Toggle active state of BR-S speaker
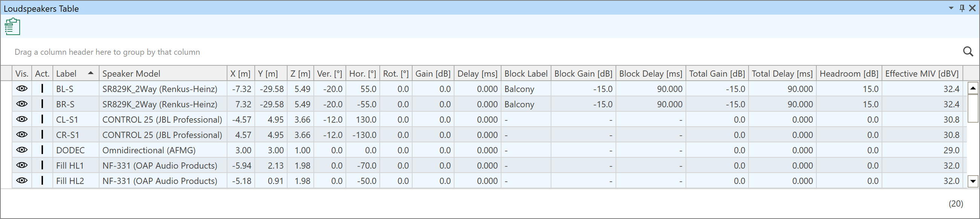Image resolution: width=980 pixels, height=219 pixels. pyautogui.click(x=42, y=104)
